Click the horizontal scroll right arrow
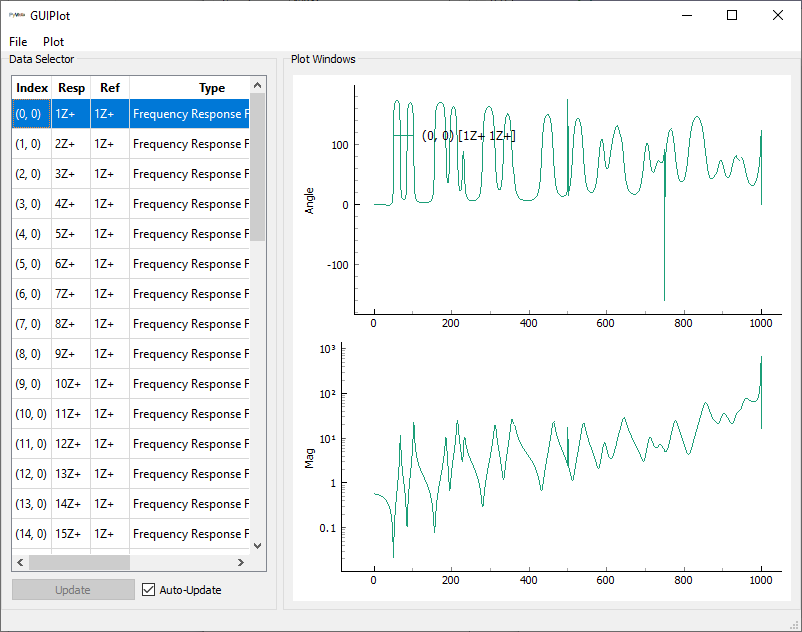 tap(240, 562)
